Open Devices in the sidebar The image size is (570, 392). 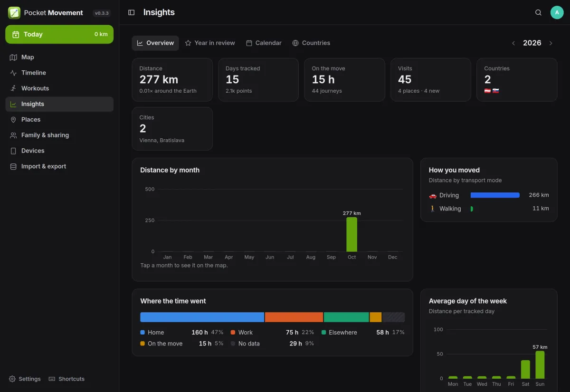tap(59, 151)
